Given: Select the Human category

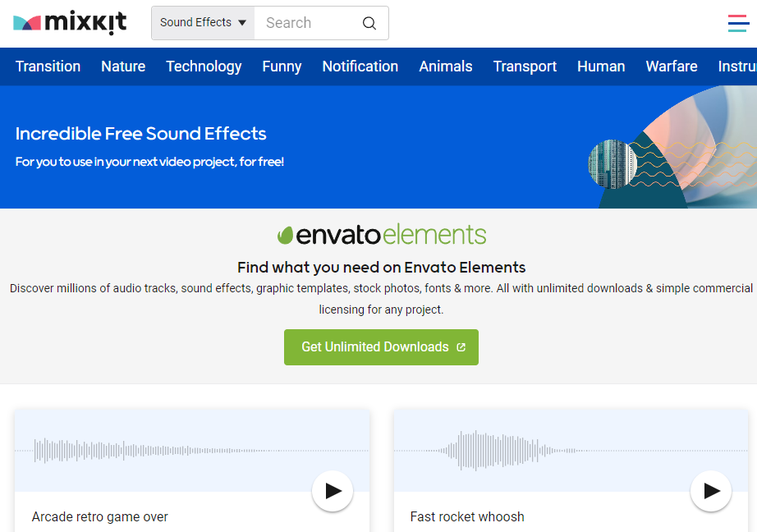Looking at the screenshot, I should click(601, 66).
